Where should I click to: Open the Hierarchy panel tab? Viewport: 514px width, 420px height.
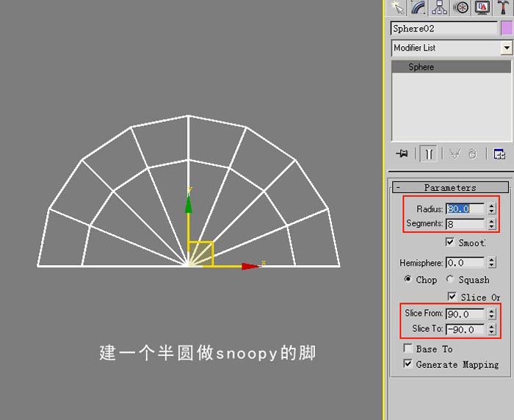tap(439, 7)
